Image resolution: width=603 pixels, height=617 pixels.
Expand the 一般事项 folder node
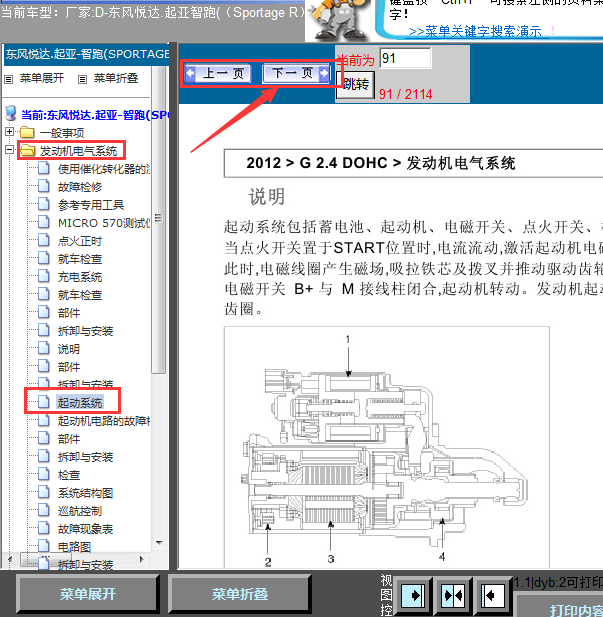pos(9,132)
